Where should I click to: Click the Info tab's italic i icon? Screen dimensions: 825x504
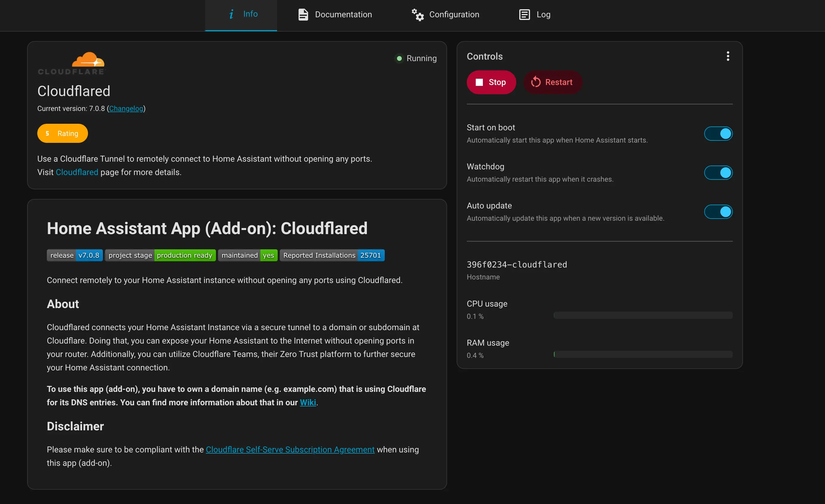click(x=231, y=14)
